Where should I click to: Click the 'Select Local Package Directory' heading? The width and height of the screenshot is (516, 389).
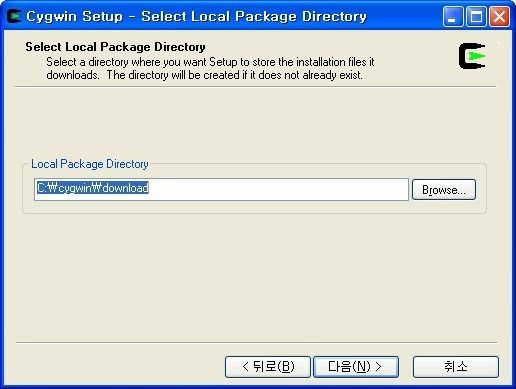(115, 47)
